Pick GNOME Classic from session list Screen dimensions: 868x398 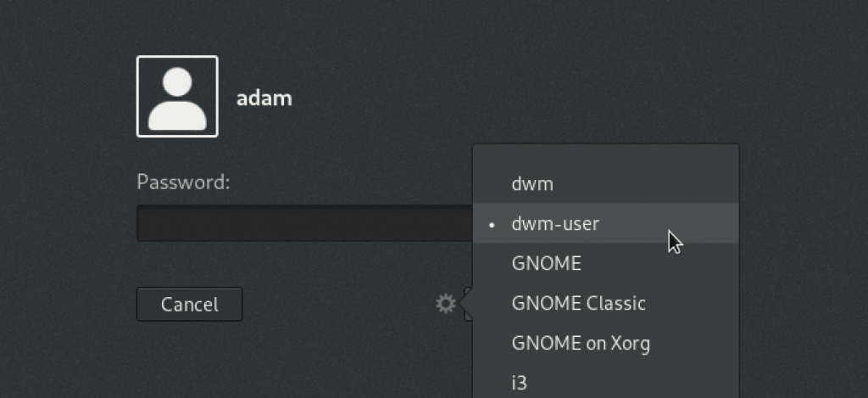[578, 303]
